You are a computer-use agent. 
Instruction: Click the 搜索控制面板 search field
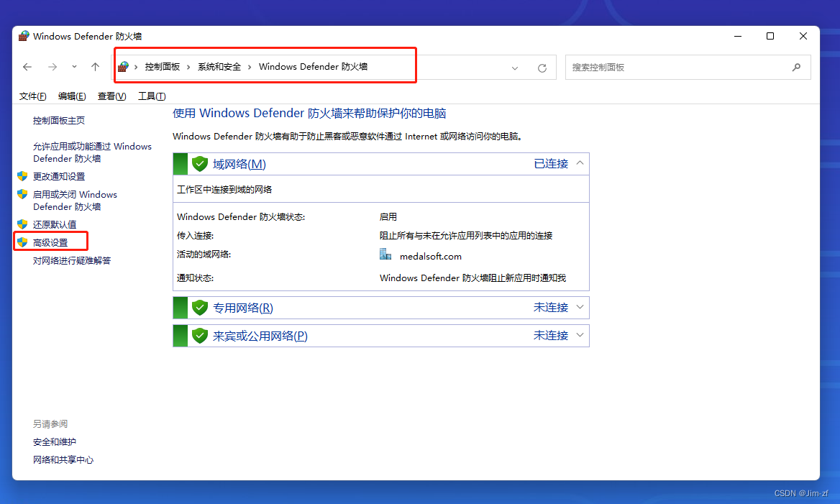[688, 68]
